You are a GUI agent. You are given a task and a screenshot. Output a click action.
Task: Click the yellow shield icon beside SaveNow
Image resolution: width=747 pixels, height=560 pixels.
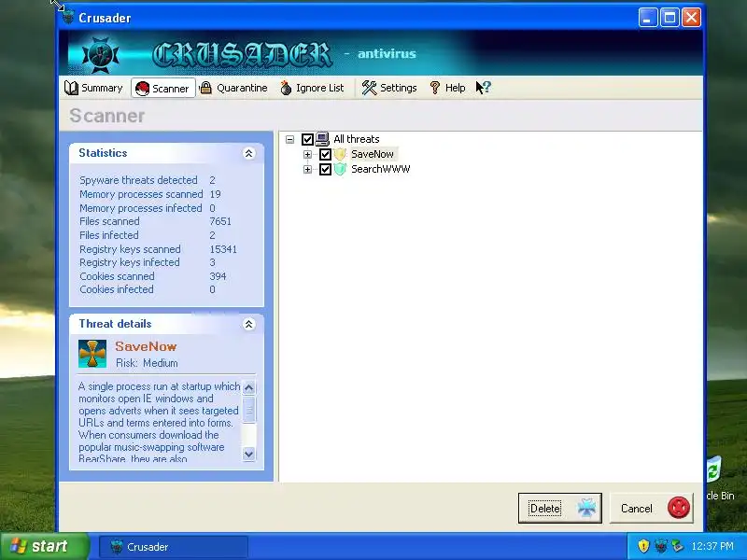(x=340, y=154)
